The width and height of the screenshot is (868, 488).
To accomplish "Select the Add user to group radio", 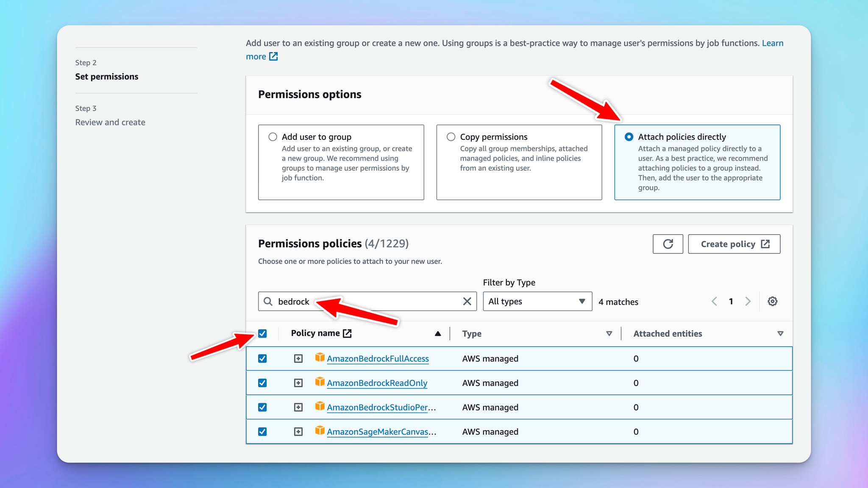I will 273,137.
